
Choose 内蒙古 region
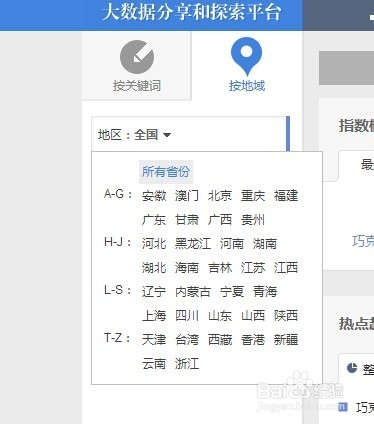click(193, 292)
